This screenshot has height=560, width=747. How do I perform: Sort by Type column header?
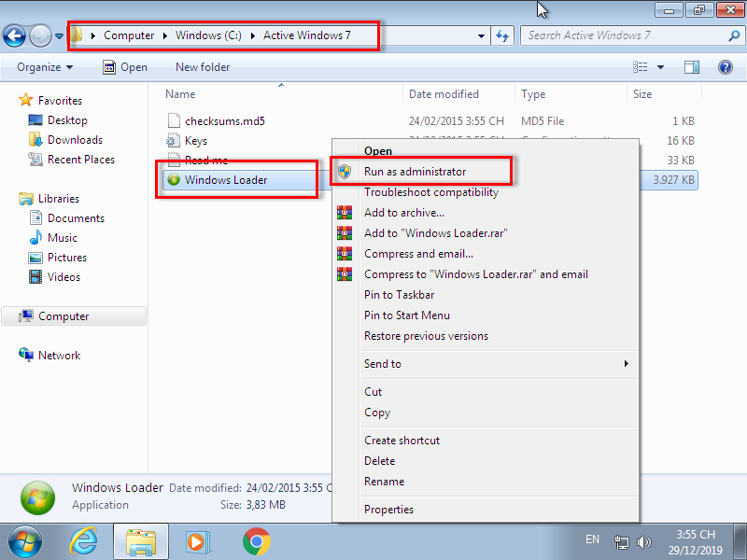pyautogui.click(x=533, y=94)
